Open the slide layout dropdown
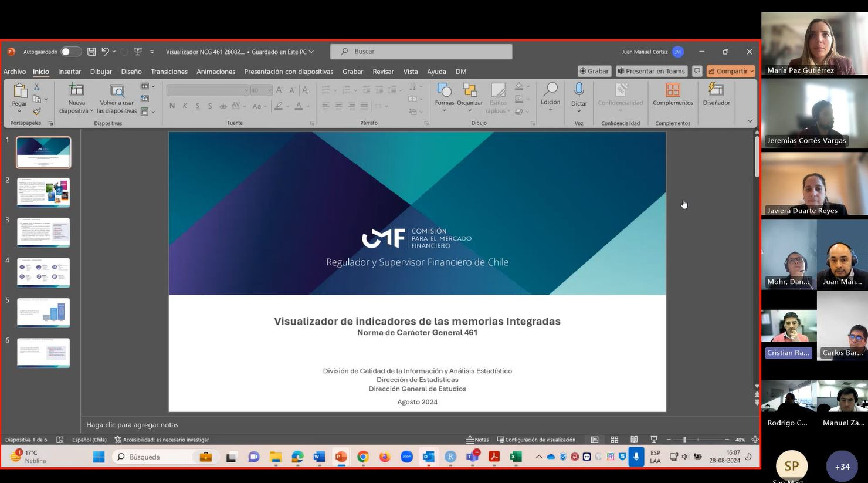 (148, 86)
